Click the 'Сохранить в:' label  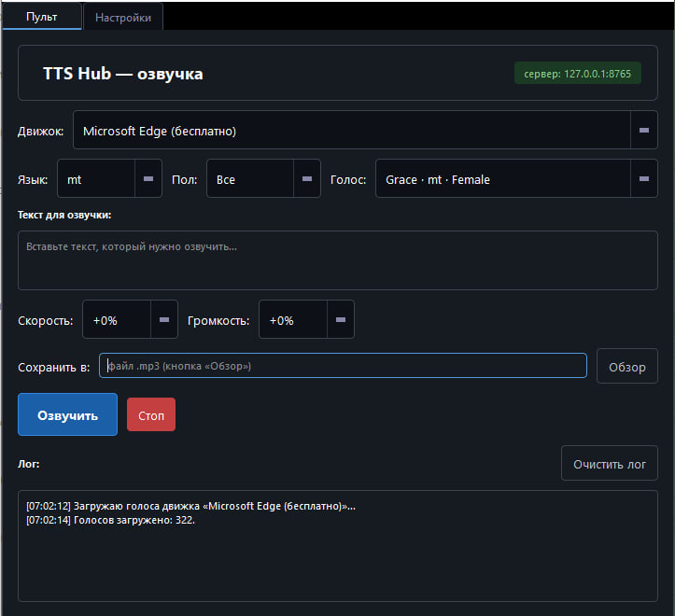[54, 367]
